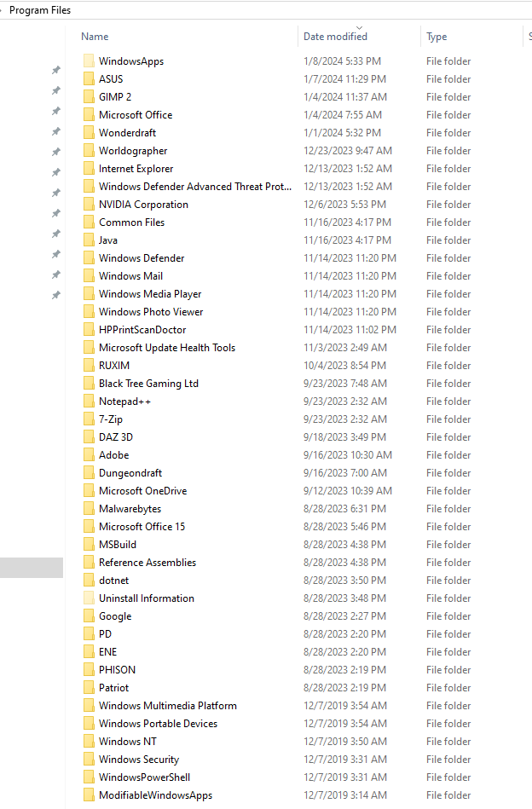532x809 pixels.
Task: Click the Uninstall Information folder icon
Action: [89, 598]
